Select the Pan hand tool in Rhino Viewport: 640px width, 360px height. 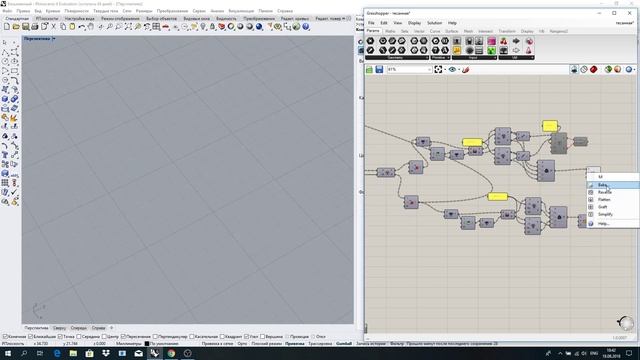(x=90, y=27)
